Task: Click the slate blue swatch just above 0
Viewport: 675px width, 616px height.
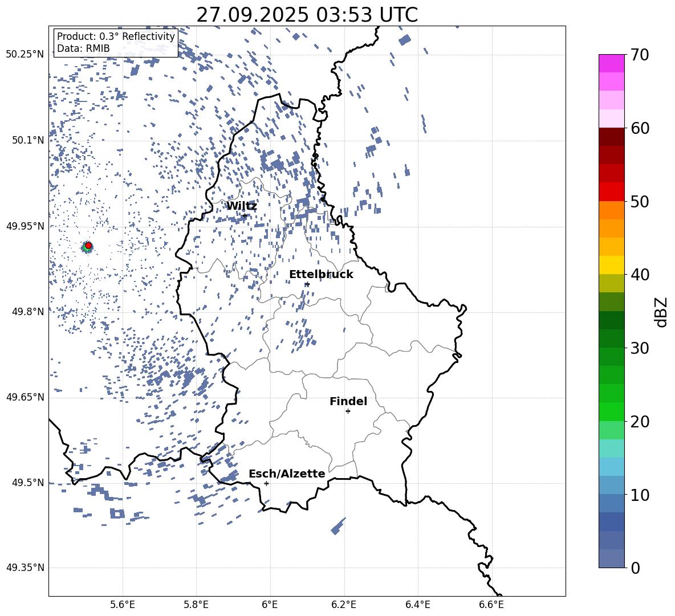Action: pos(611,558)
